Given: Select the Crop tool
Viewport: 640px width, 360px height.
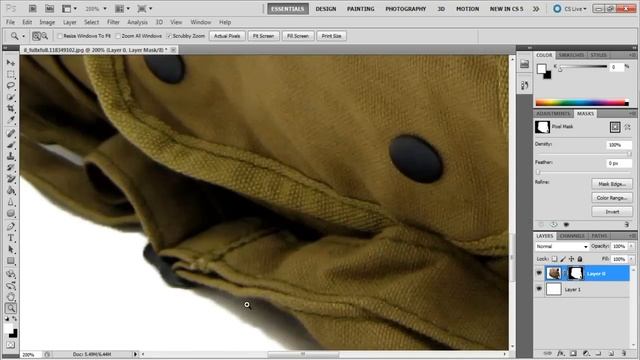Looking at the screenshot, I should click(x=11, y=109).
